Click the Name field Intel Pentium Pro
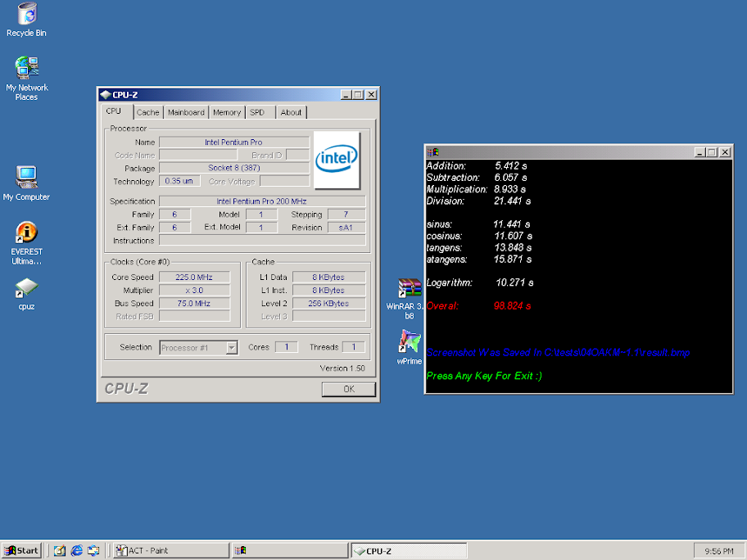The width and height of the screenshot is (747, 560). (234, 142)
